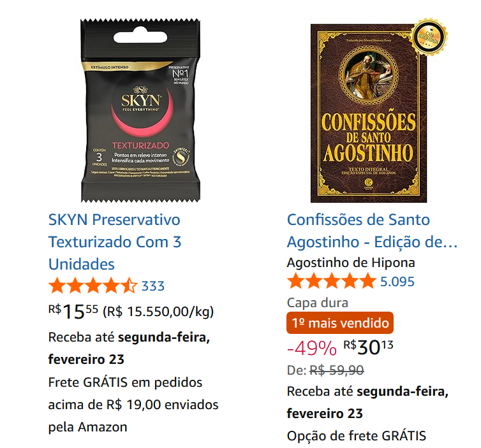Click the SKYN logo on the package

point(140,100)
